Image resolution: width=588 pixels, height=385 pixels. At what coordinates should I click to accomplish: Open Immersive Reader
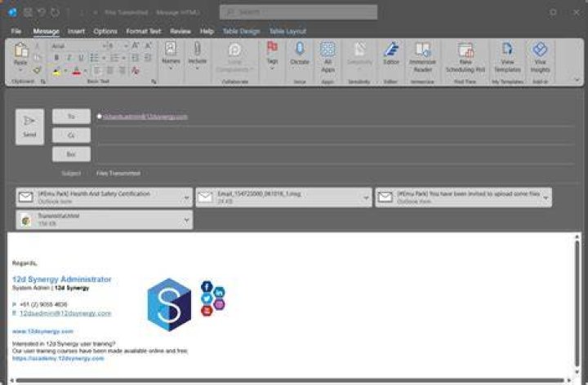[x=422, y=57]
